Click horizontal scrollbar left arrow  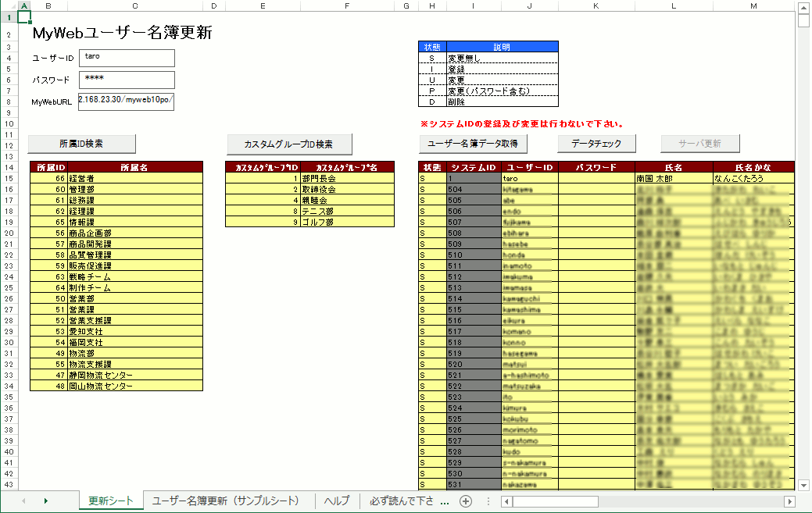pyautogui.click(x=507, y=501)
